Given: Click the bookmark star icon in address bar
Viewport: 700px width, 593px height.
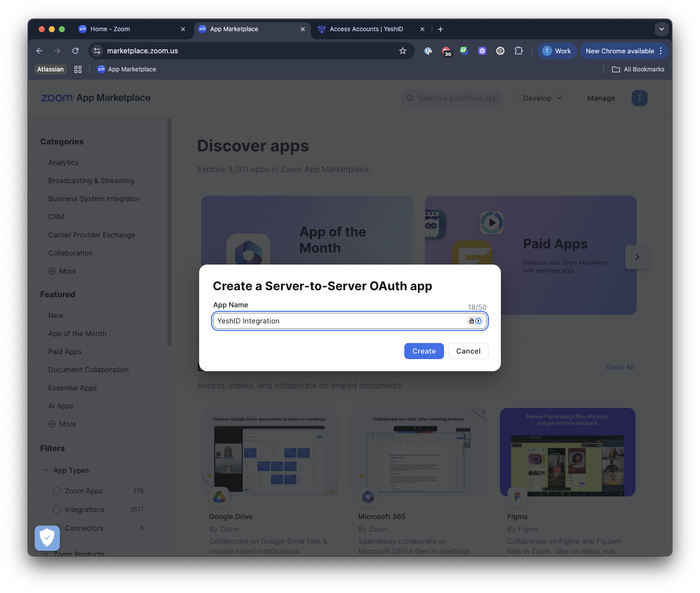Looking at the screenshot, I should click(403, 51).
